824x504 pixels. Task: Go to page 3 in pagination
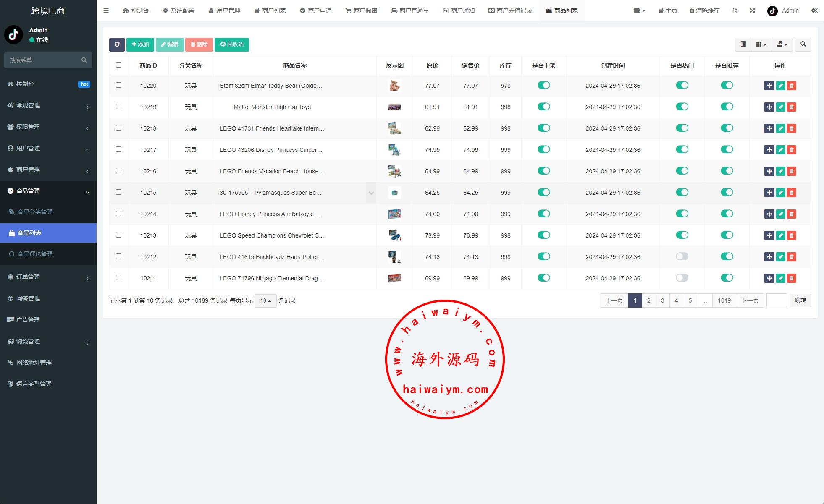[x=662, y=300]
